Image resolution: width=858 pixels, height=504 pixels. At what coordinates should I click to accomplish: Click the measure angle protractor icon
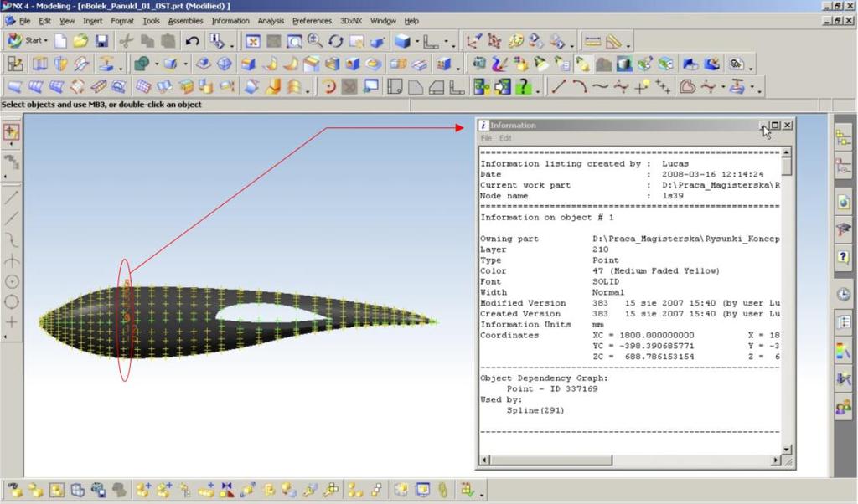click(613, 41)
